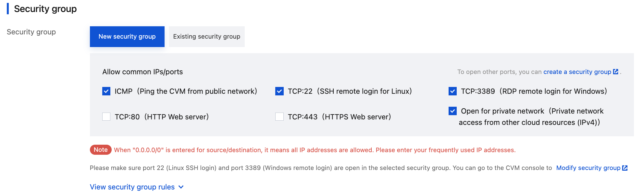Click the bold Security group section title

coord(45,9)
